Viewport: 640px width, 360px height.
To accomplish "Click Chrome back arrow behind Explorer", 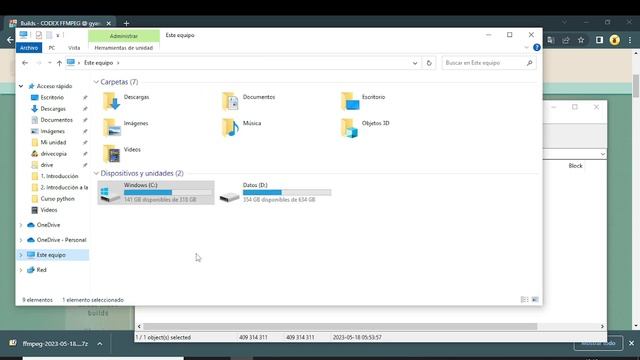I will 10,40.
